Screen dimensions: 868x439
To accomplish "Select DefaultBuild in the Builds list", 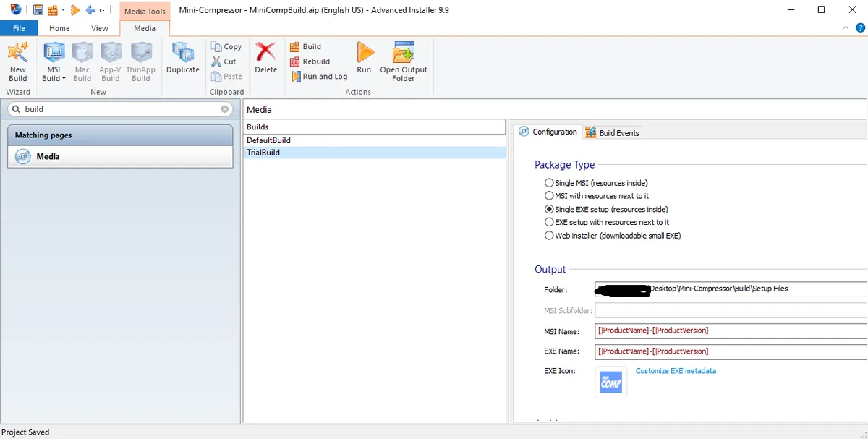I will pos(374,140).
